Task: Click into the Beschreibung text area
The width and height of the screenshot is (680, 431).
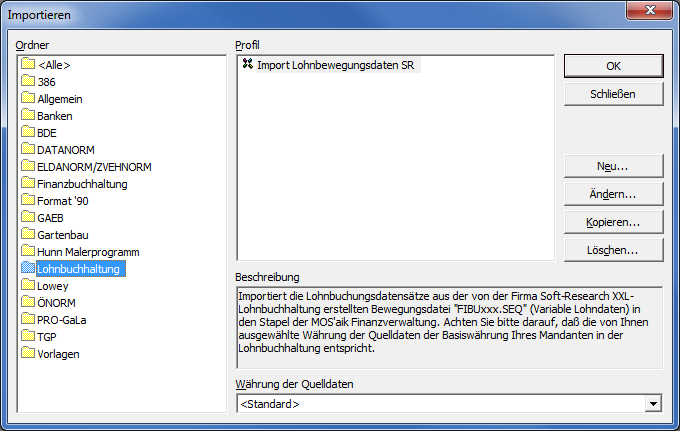Action: point(450,327)
